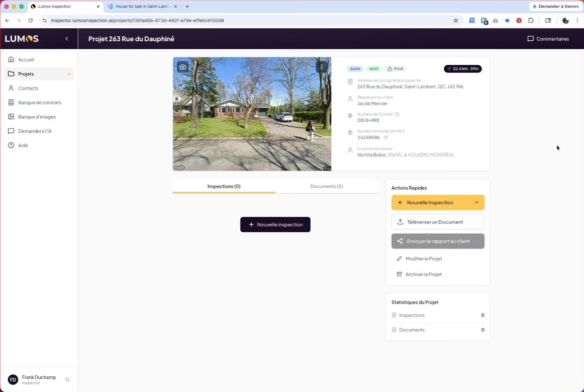Switch to the Documents (0) tab
The height and width of the screenshot is (392, 584).
coord(326,186)
